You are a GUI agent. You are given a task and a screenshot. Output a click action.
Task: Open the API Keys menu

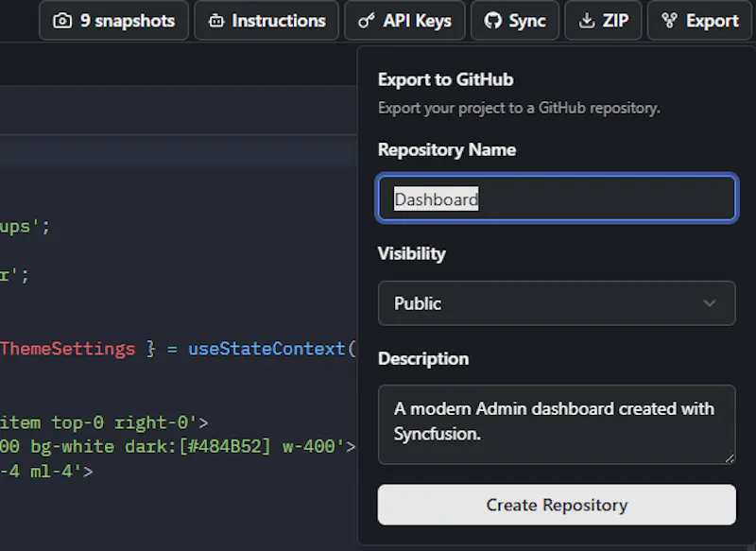405,21
